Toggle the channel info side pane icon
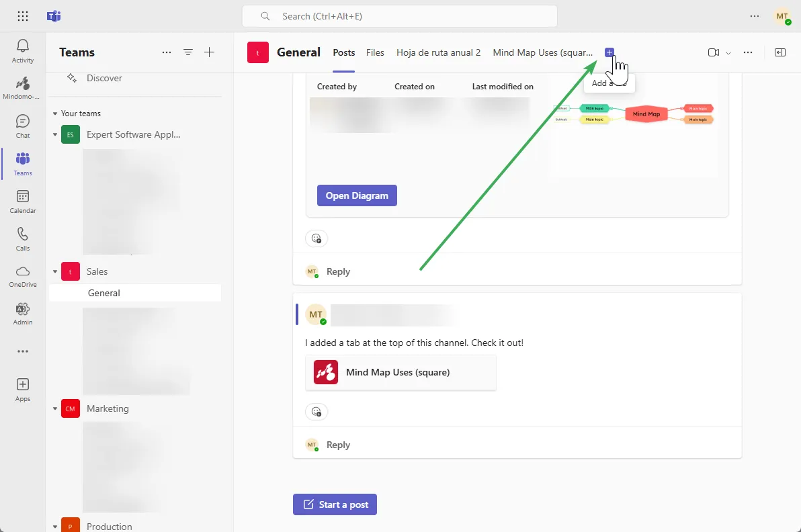 (780, 52)
